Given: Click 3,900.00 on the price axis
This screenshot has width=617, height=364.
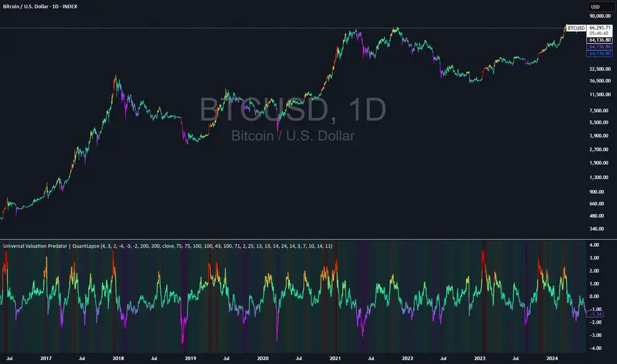Looking at the screenshot, I should [600, 136].
